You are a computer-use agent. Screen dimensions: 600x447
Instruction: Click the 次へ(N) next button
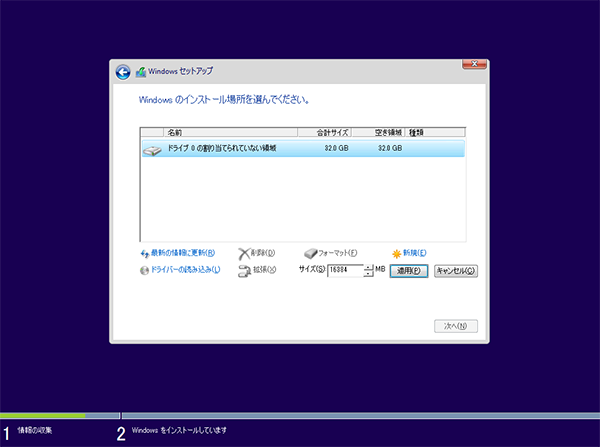click(456, 326)
